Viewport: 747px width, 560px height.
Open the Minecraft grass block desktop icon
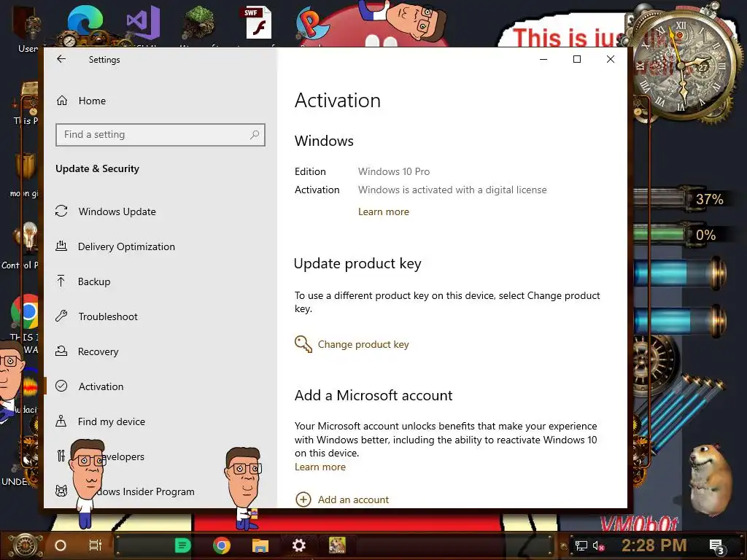coord(198,24)
